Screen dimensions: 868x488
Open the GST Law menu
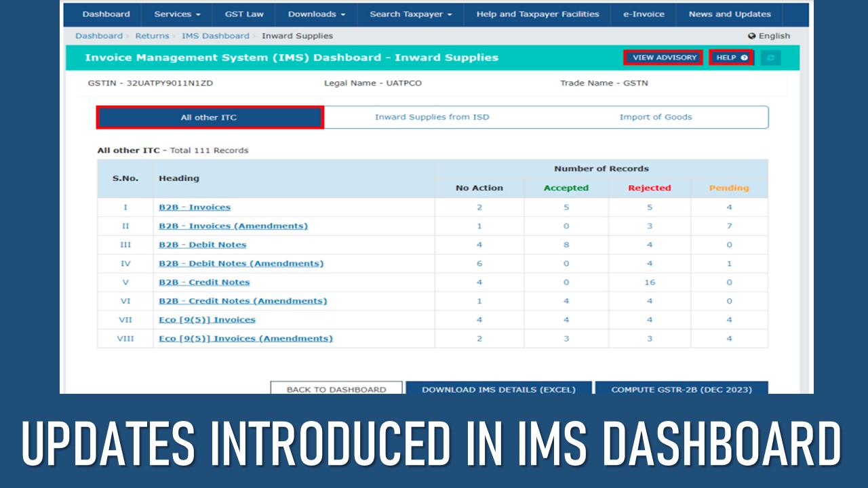click(244, 14)
